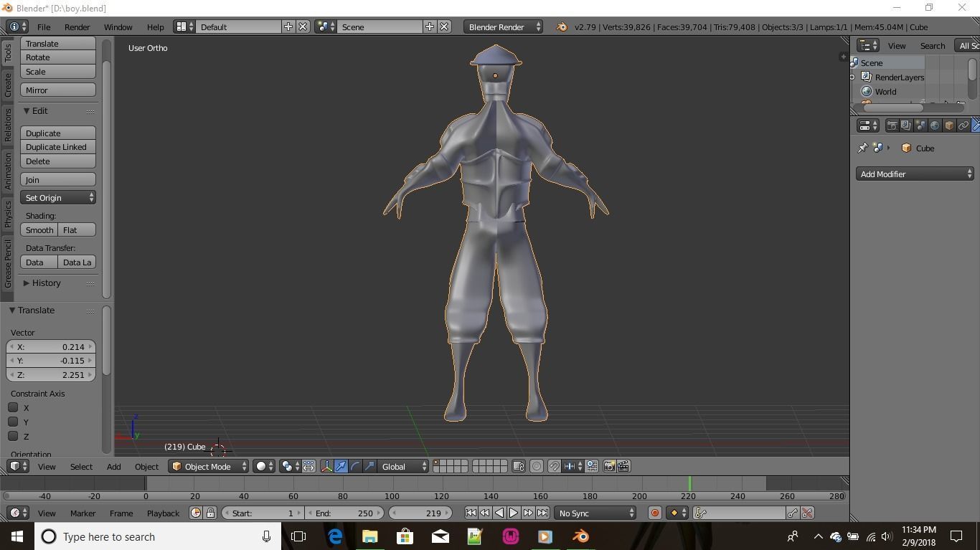The image size is (980, 550).
Task: Toggle the Y constraint axis checkbox
Action: pyautogui.click(x=13, y=422)
